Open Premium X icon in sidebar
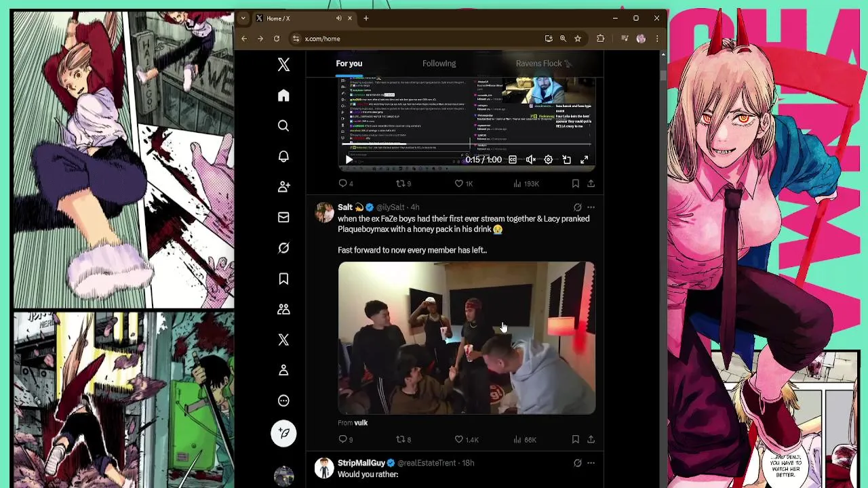Screen dimensions: 868x488 point(283,340)
